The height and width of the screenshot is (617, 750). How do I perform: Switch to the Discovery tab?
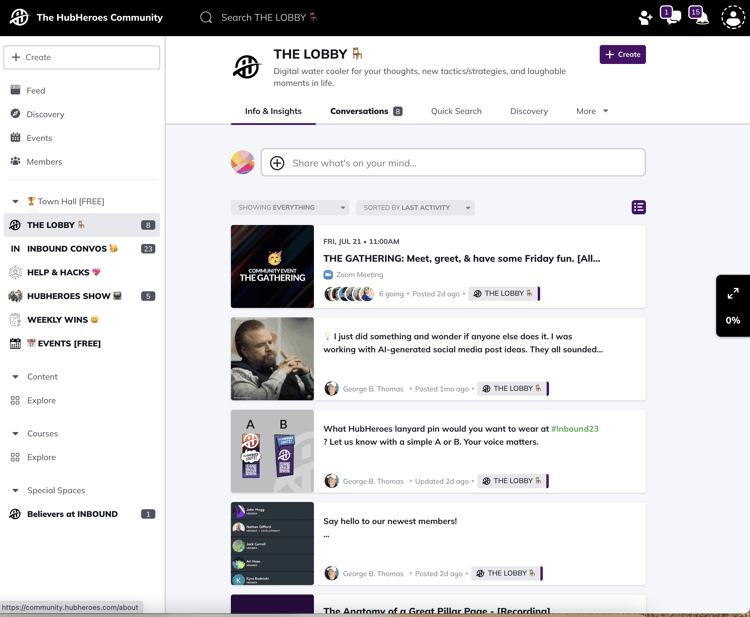click(x=529, y=111)
